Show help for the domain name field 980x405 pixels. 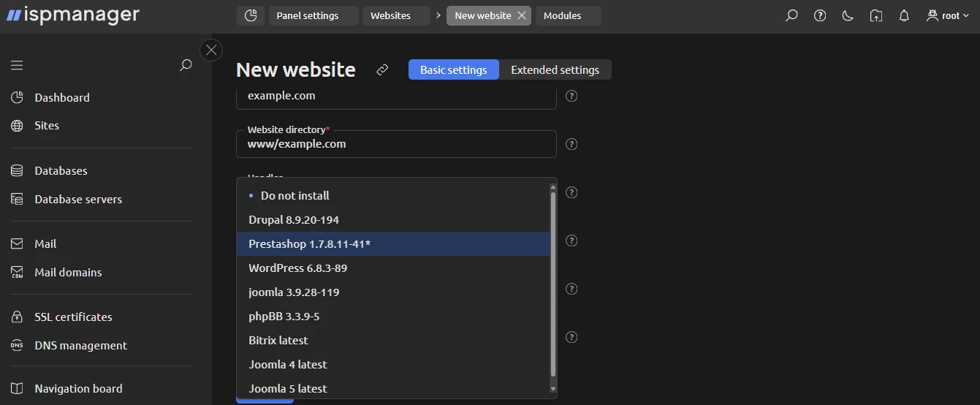point(572,96)
